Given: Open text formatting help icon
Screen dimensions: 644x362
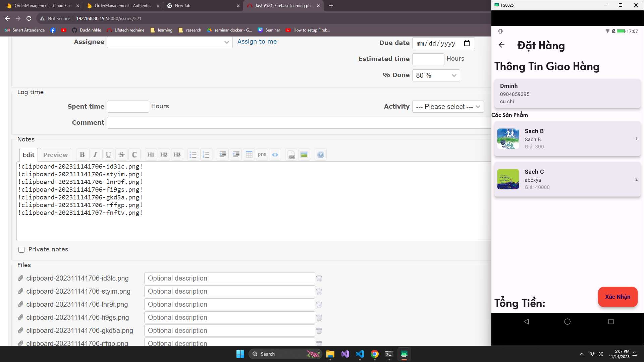Looking at the screenshot, I should tap(321, 155).
